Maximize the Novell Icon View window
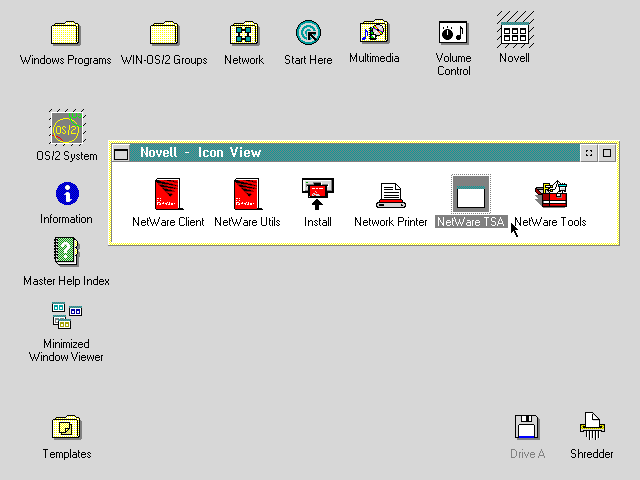The height and width of the screenshot is (480, 640). coord(607,153)
